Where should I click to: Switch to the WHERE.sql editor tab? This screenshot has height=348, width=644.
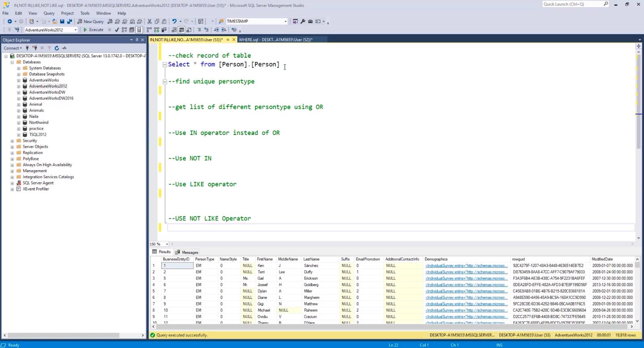275,40
